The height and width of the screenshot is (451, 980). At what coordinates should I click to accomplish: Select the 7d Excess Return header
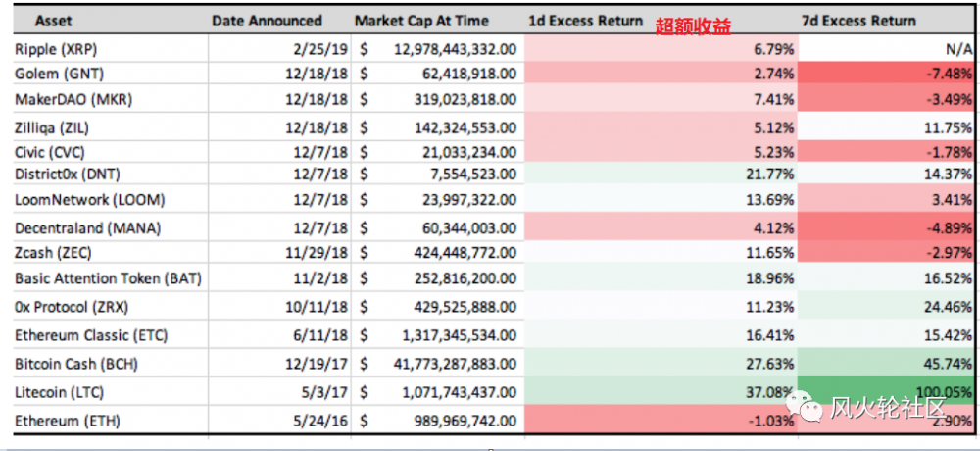pos(858,21)
